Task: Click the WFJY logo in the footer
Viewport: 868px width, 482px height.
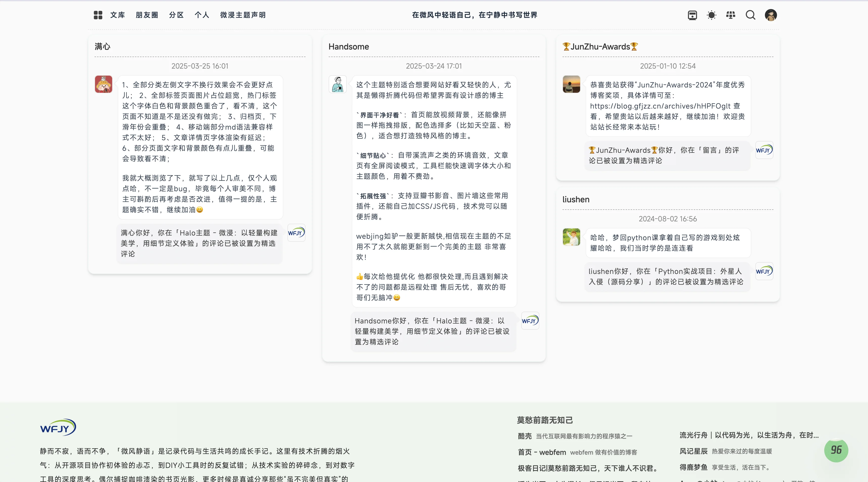Action: [x=58, y=427]
